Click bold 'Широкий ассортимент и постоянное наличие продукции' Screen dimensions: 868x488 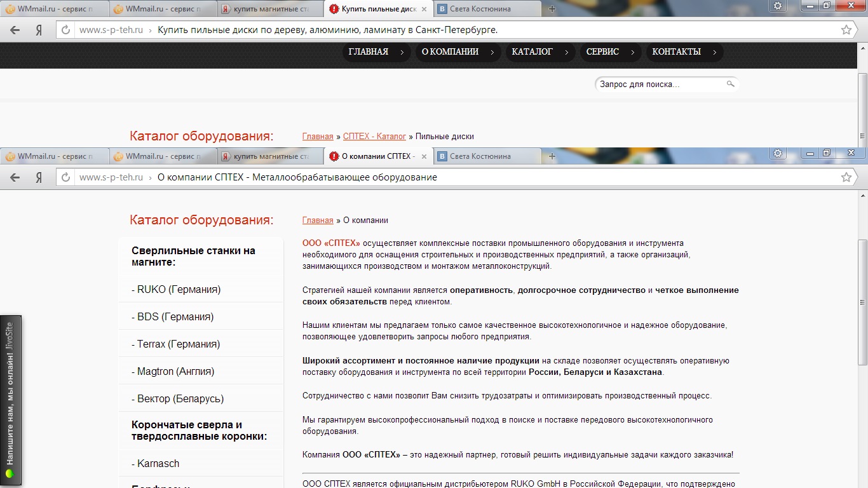pos(421,361)
